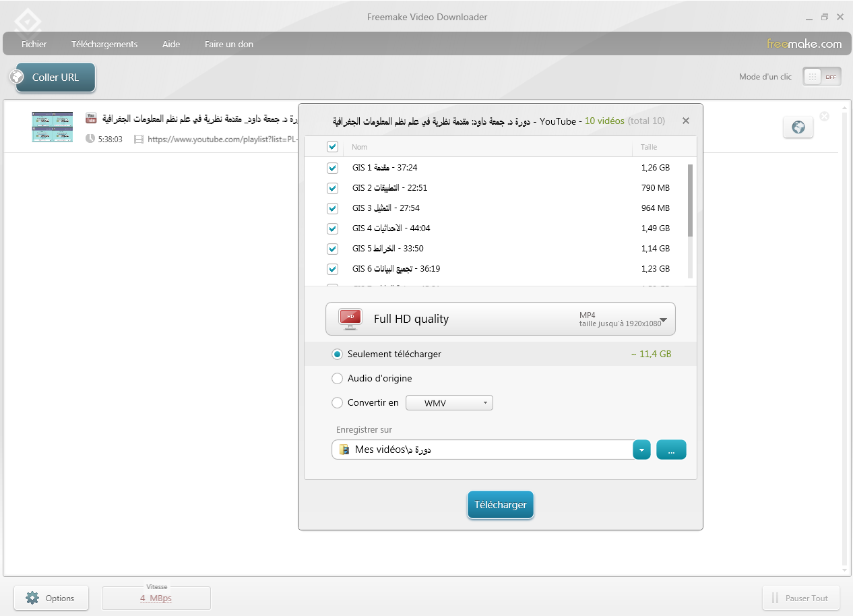The width and height of the screenshot is (853, 616).
Task: Click the Full HD monitor icon
Action: pyautogui.click(x=350, y=319)
